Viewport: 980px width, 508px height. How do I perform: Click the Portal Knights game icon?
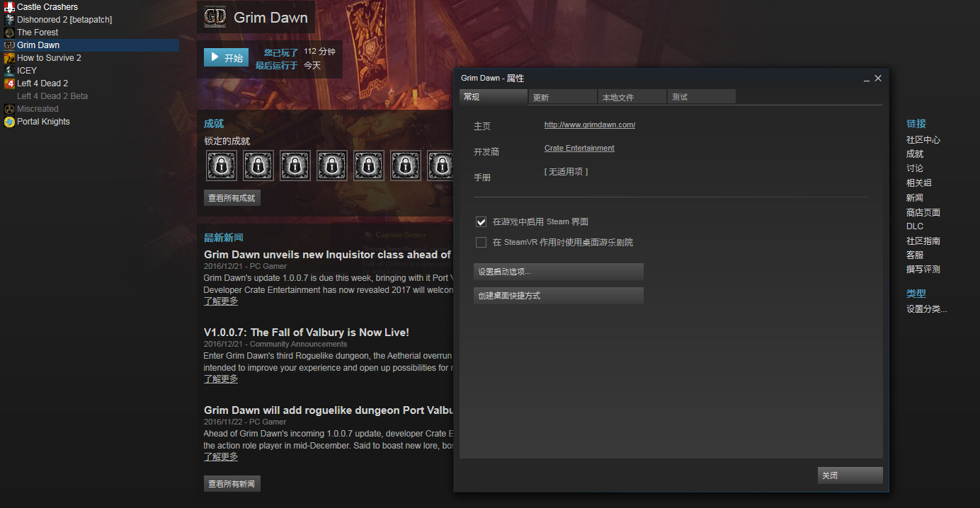[9, 122]
